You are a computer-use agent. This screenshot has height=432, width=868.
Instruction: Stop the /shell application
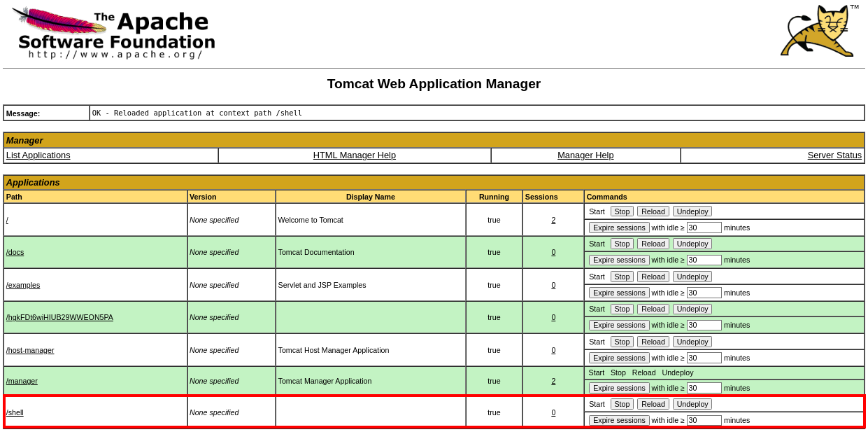(622, 404)
